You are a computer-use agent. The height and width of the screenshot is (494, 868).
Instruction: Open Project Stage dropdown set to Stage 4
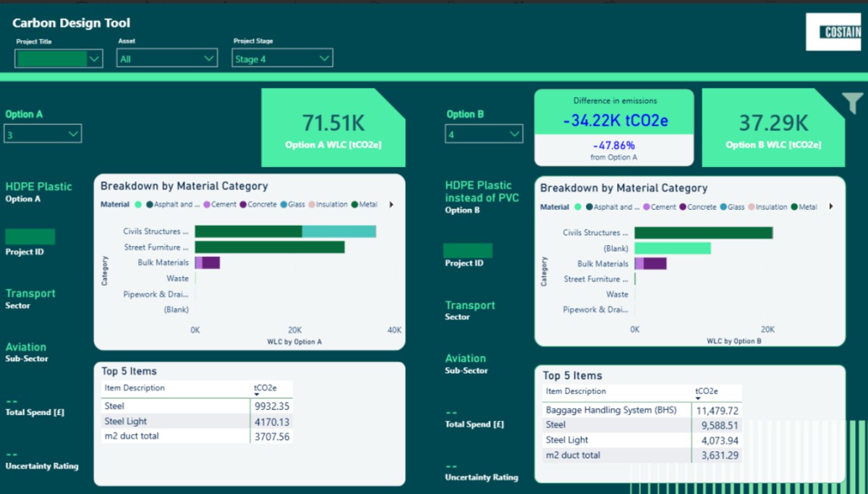pyautogui.click(x=324, y=59)
